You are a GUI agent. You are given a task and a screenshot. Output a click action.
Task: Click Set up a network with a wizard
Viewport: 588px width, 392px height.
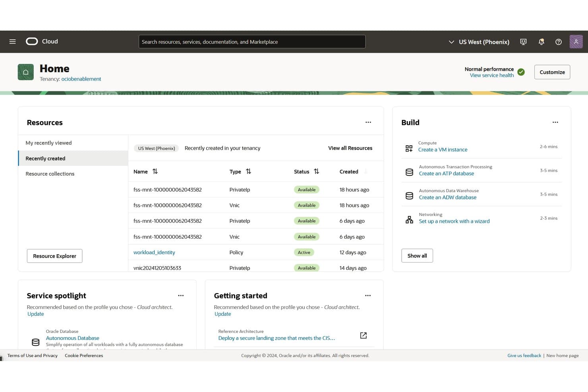pos(454,221)
